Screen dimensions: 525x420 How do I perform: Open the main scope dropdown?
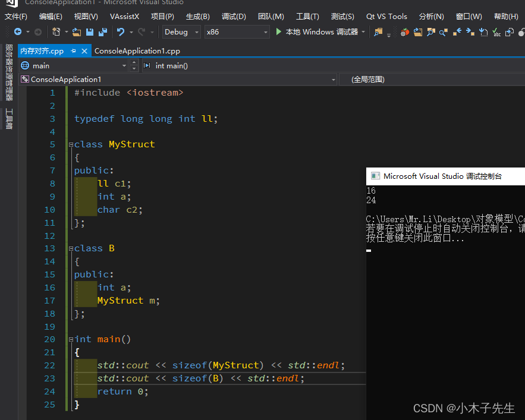click(x=124, y=65)
